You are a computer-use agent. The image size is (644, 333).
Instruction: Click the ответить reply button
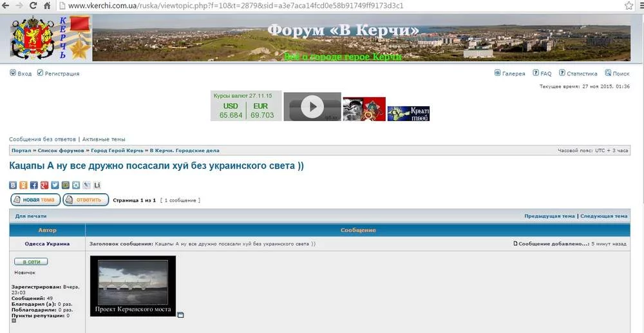(86, 200)
